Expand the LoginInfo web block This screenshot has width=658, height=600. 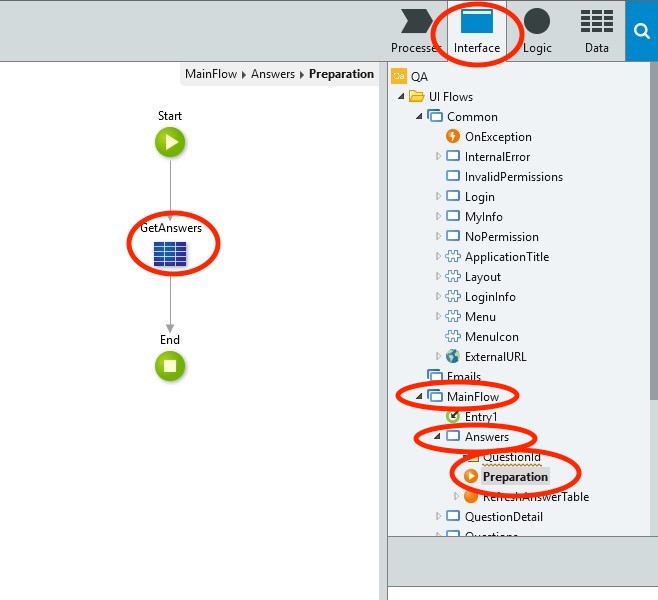tap(438, 296)
